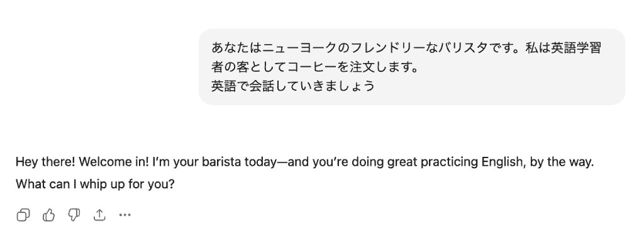Click the text 英語で会話していきましょう
644x252 pixels.
coord(293,84)
